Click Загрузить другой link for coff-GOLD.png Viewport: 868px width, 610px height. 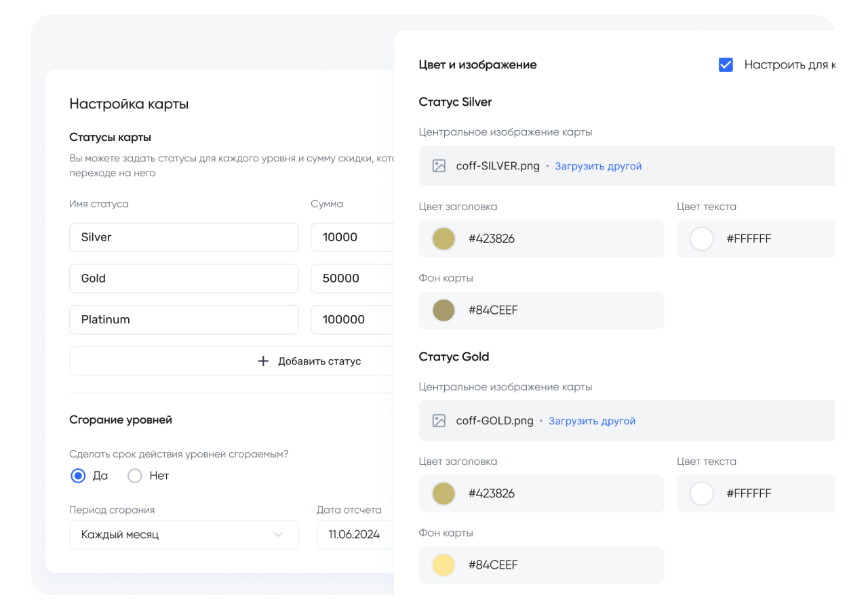click(x=592, y=421)
